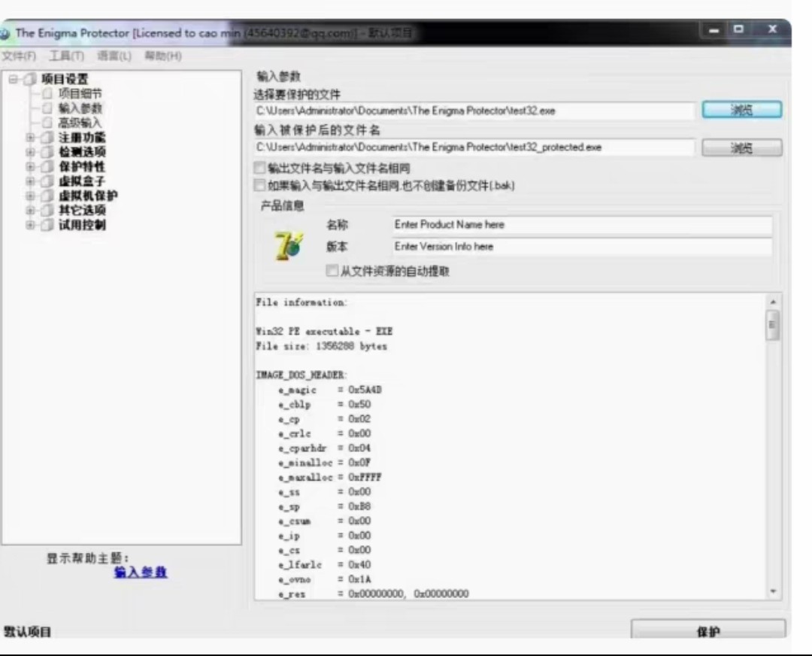This screenshot has width=812, height=656.
Task: Click the protected output file path field
Action: coord(474,147)
